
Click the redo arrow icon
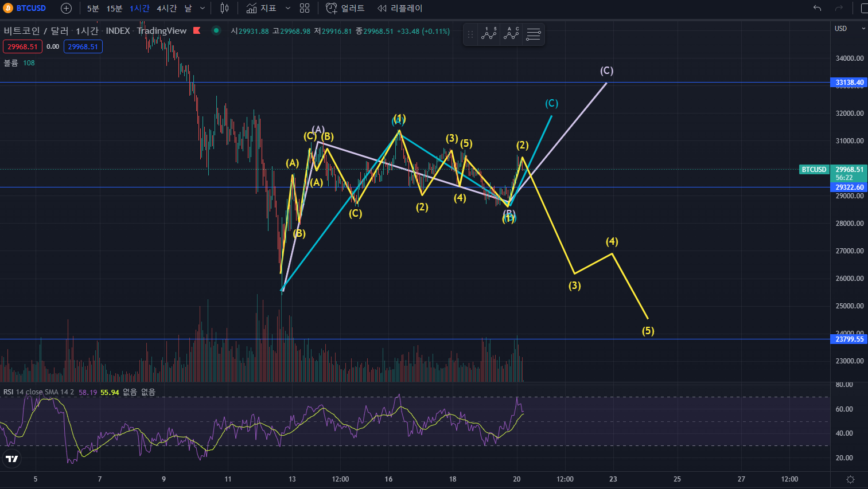[x=839, y=8]
